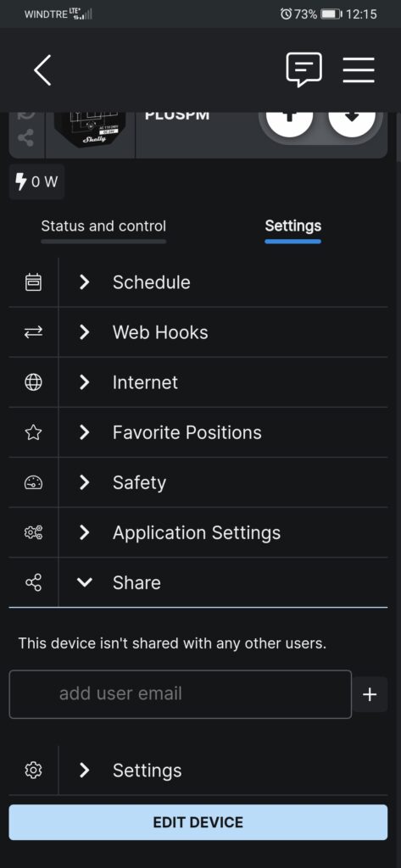
Task: Tap the back arrow icon
Action: 42,70
